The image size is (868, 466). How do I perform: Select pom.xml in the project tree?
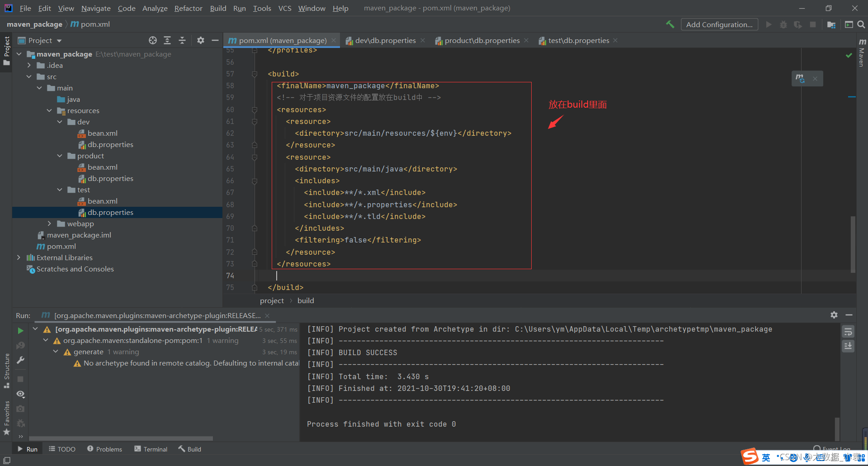[61, 246]
